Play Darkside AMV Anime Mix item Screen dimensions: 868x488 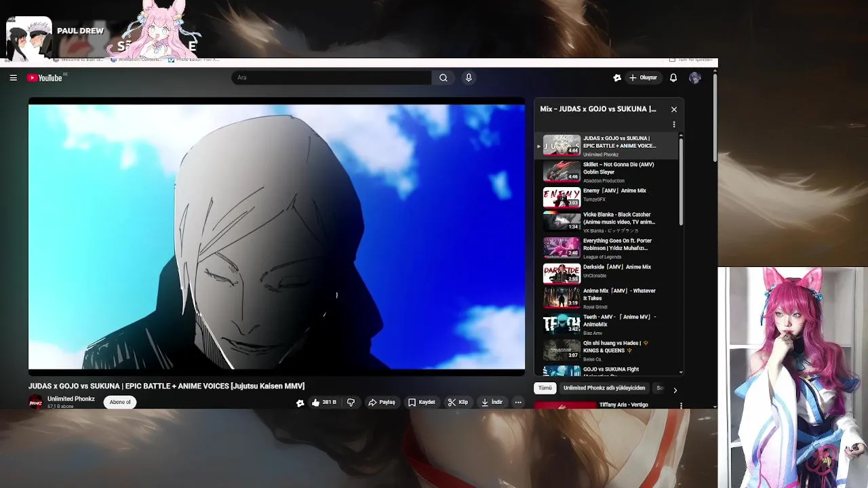(607, 272)
